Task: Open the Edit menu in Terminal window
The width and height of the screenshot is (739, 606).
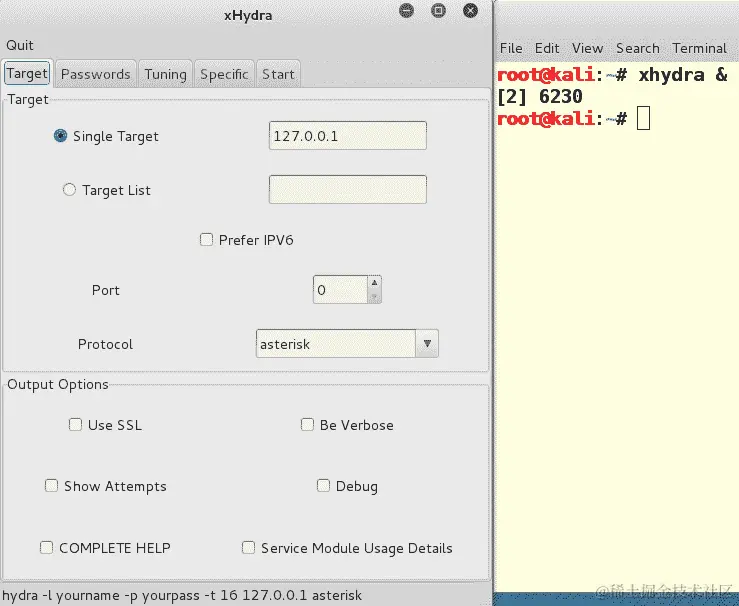Action: [x=547, y=48]
